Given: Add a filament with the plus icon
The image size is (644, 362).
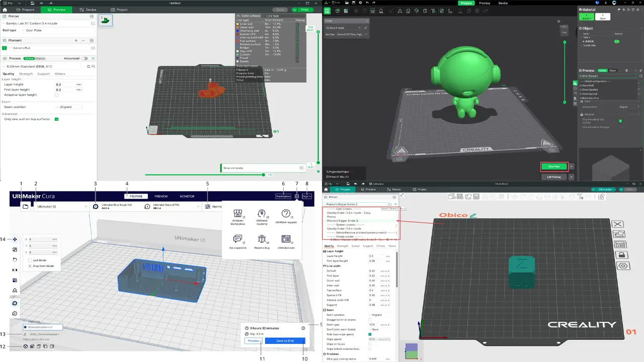Looking at the screenshot, I should (x=76, y=40).
